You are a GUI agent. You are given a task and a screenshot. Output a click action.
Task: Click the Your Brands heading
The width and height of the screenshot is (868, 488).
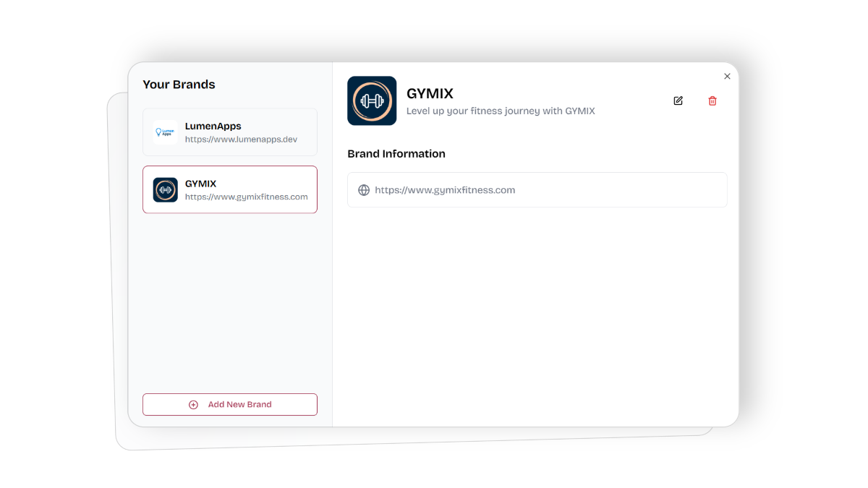coord(179,85)
